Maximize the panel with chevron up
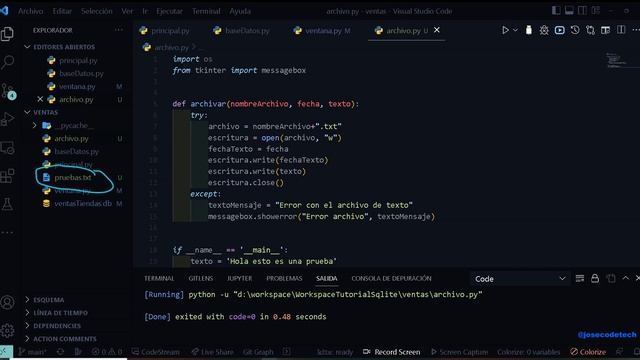This screenshot has width=640, height=360. pyautogui.click(x=625, y=278)
